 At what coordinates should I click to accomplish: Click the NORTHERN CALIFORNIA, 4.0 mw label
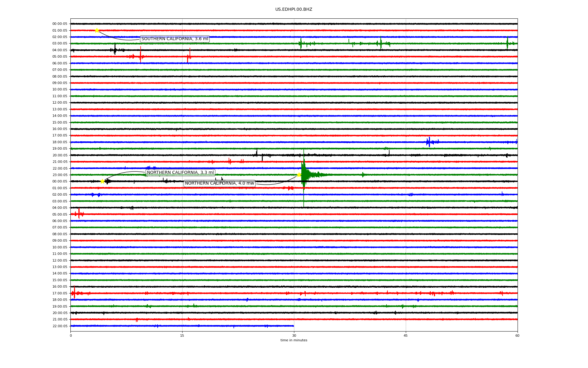pyautogui.click(x=219, y=183)
